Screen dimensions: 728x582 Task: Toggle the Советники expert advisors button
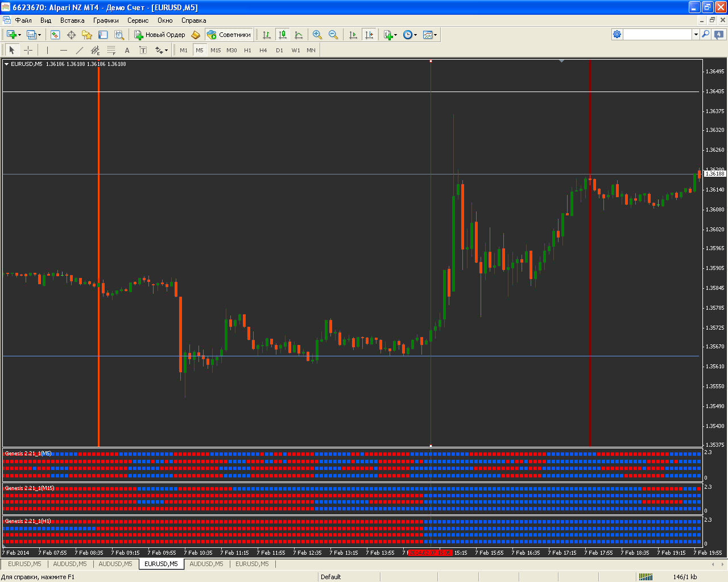[x=229, y=35]
